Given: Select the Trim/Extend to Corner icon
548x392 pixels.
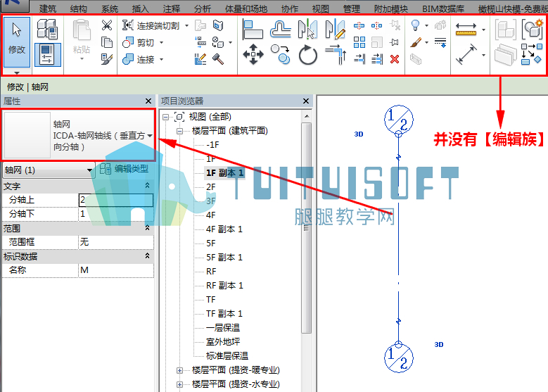Looking at the screenshot, I should tap(336, 55).
